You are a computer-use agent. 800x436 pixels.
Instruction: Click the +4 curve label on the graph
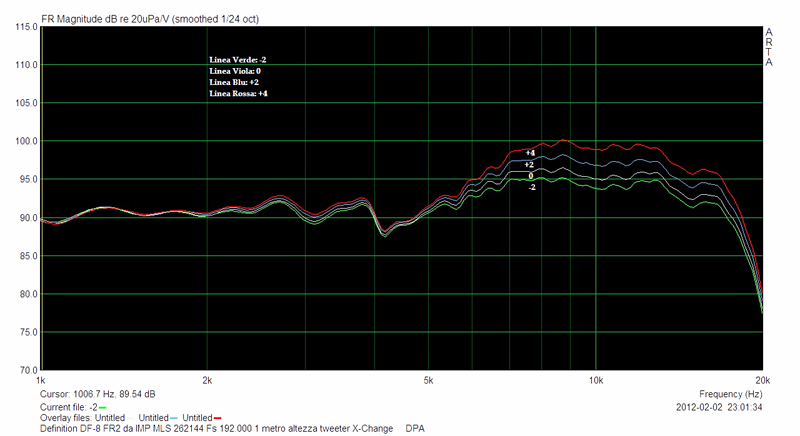point(530,153)
